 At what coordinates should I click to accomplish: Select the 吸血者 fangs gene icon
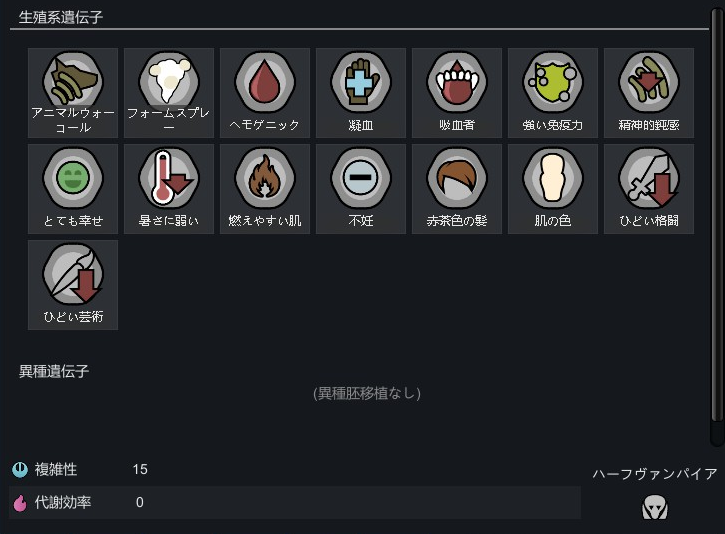coord(457,93)
